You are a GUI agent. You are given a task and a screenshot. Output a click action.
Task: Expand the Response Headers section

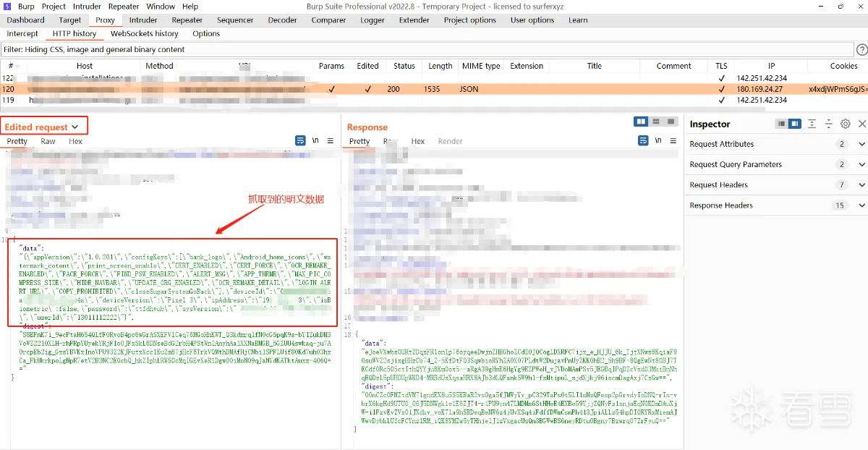tap(861, 205)
